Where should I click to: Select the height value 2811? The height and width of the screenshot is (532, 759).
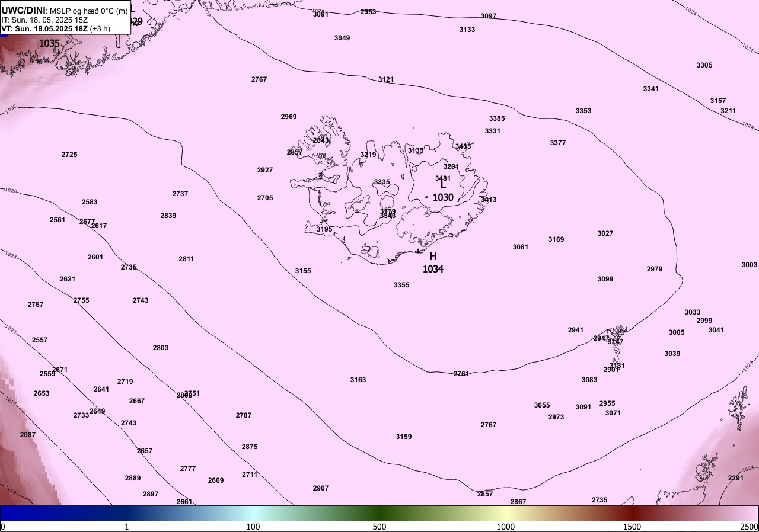tap(186, 259)
